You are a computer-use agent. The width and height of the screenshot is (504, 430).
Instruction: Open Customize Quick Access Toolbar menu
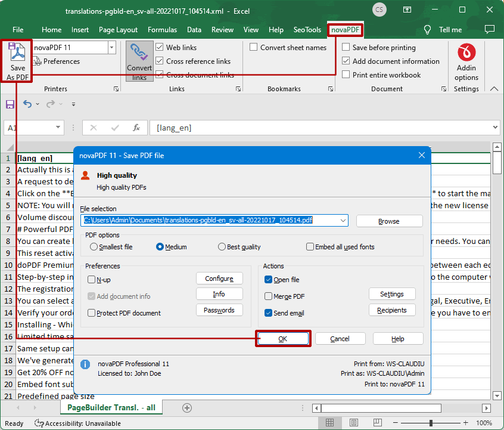coord(73,104)
